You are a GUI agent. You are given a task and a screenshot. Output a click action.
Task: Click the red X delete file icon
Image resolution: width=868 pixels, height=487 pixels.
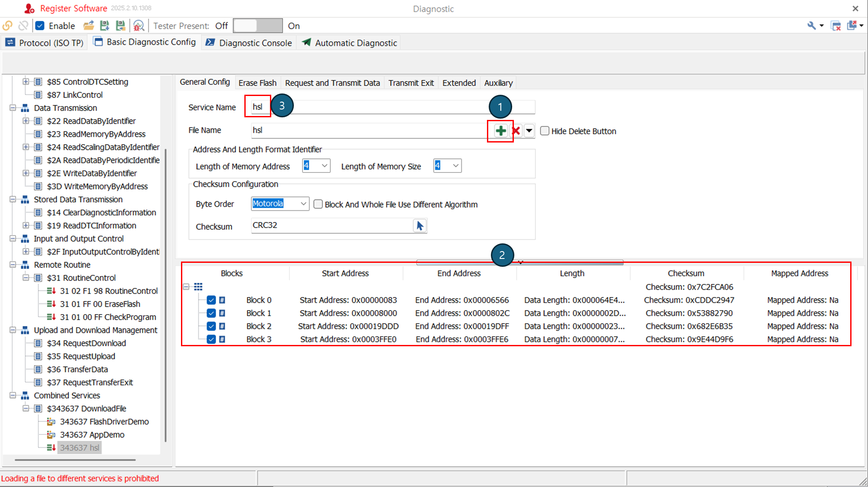click(x=516, y=131)
